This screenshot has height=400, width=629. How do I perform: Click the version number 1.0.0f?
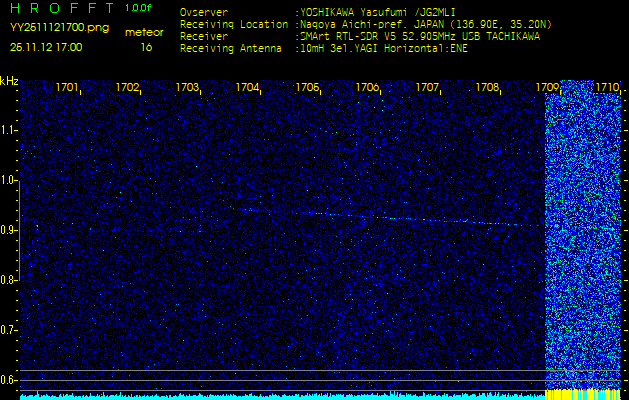point(139,9)
